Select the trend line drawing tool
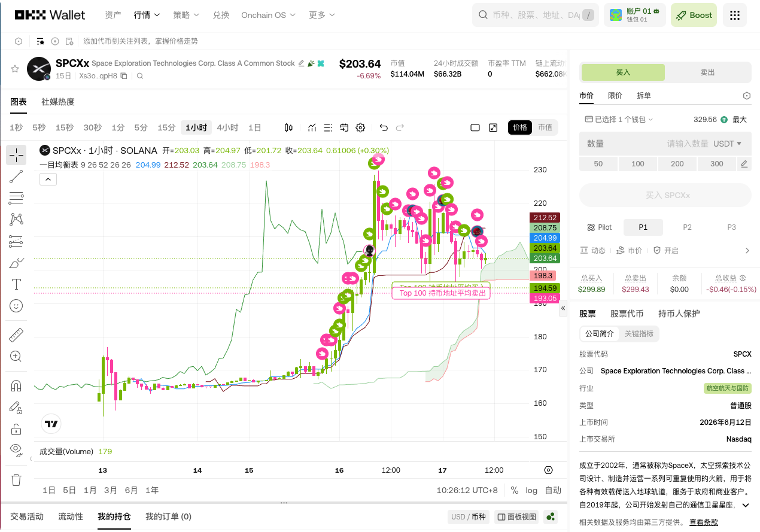Image resolution: width=760 pixels, height=532 pixels. [x=16, y=177]
